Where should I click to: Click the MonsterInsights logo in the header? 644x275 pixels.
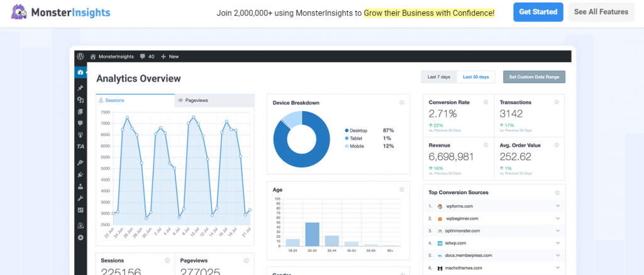60,13
